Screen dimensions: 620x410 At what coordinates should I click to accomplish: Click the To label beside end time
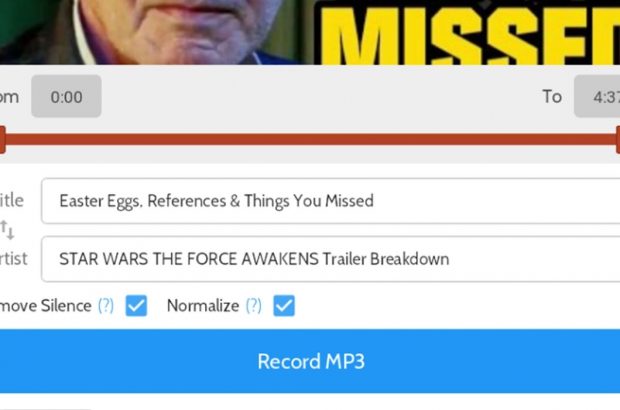552,96
